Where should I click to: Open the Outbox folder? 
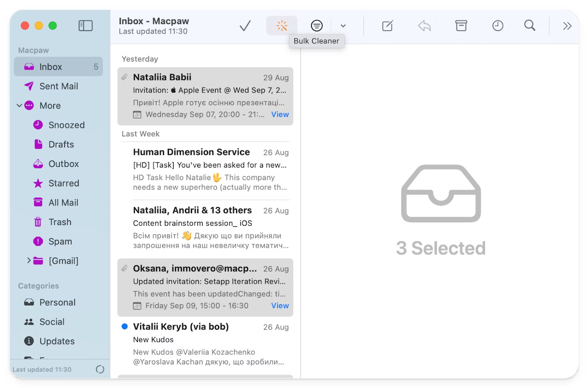(x=58, y=163)
